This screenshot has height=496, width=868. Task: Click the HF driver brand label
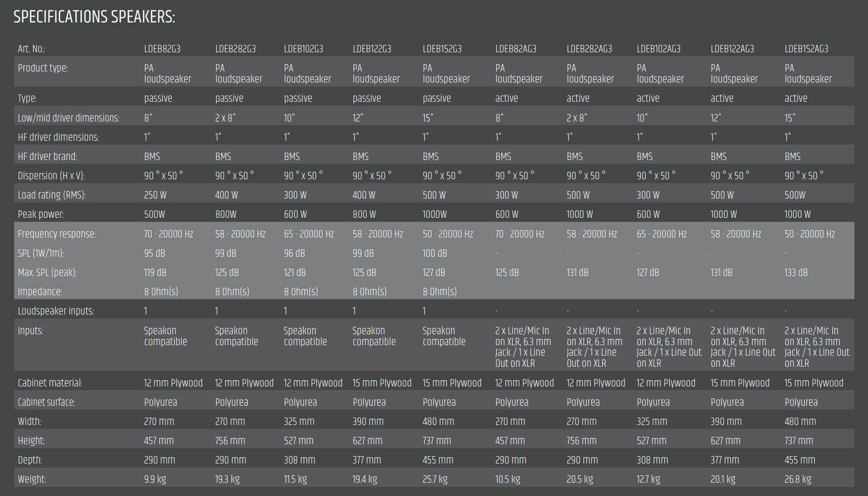[x=47, y=157]
